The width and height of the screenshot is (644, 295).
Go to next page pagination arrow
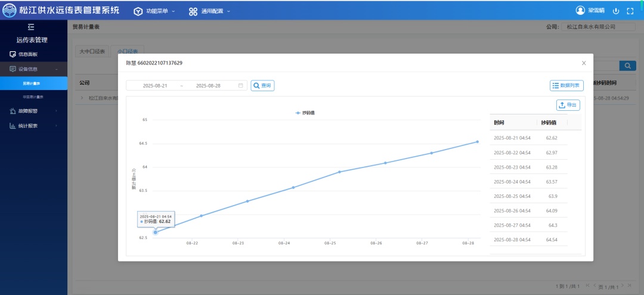(623, 285)
